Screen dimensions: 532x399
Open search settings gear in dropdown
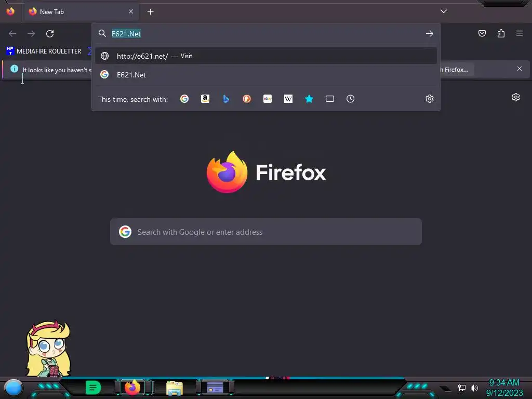pos(430,99)
